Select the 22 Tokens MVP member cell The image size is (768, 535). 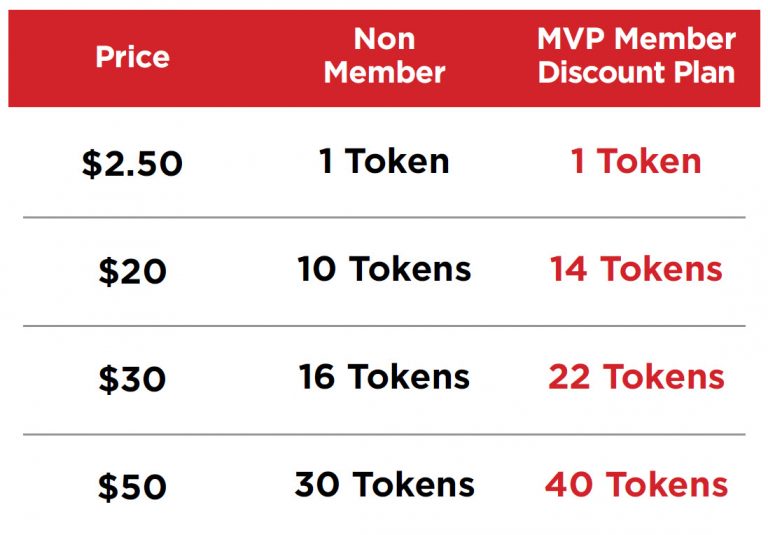636,377
